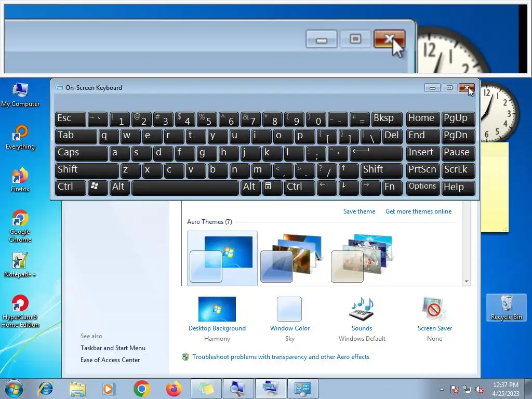Viewport: 532px width, 399px height.
Task: Open the Windows Start menu orb
Action: click(14, 389)
